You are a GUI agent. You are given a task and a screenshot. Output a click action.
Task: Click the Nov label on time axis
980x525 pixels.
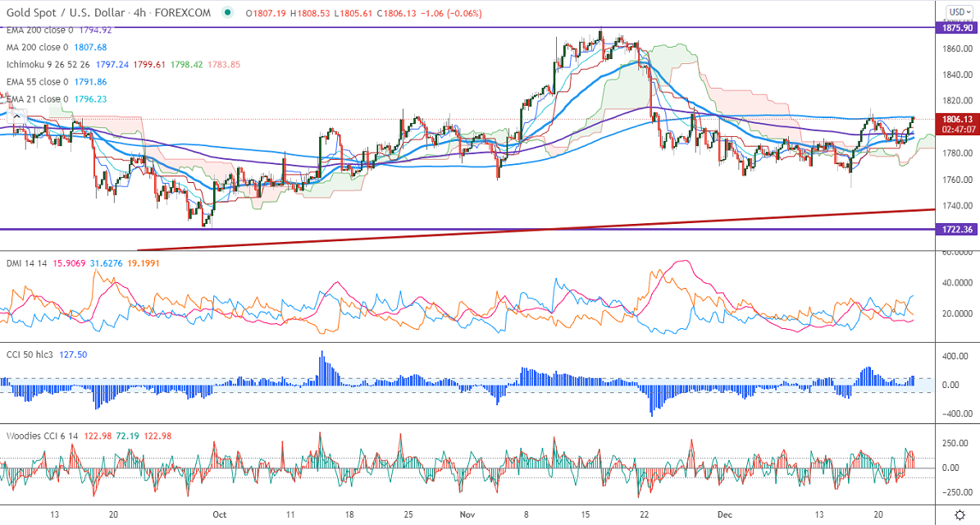[467, 514]
